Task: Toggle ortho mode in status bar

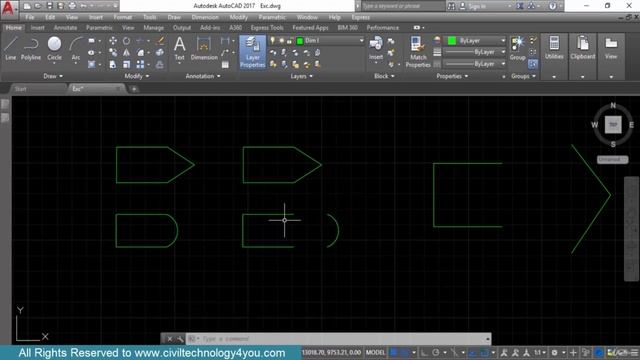Action: (x=424, y=353)
